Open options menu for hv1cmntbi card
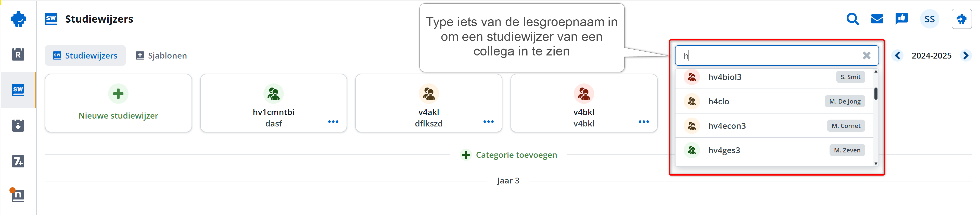The image size is (980, 215). point(333,122)
